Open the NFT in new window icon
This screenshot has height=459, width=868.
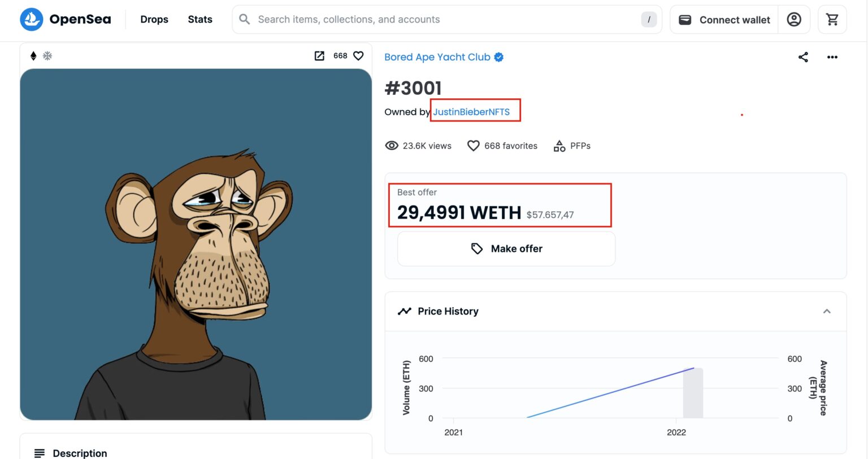(319, 56)
